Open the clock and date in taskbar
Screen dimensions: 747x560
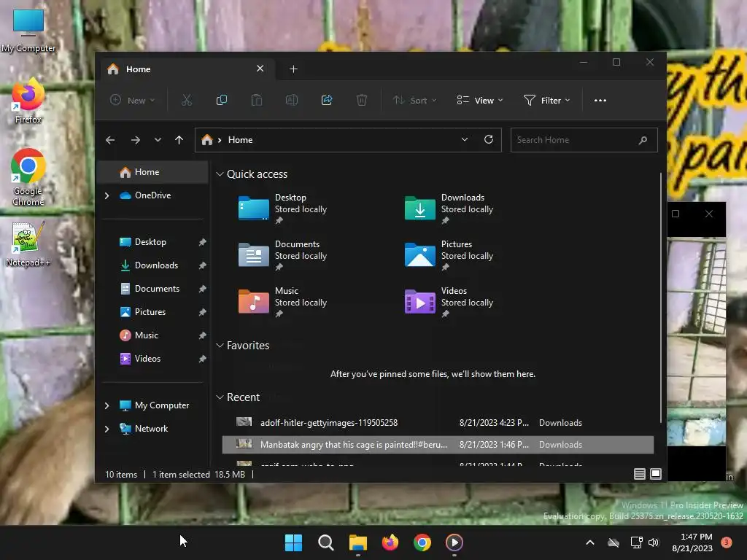coord(692,542)
